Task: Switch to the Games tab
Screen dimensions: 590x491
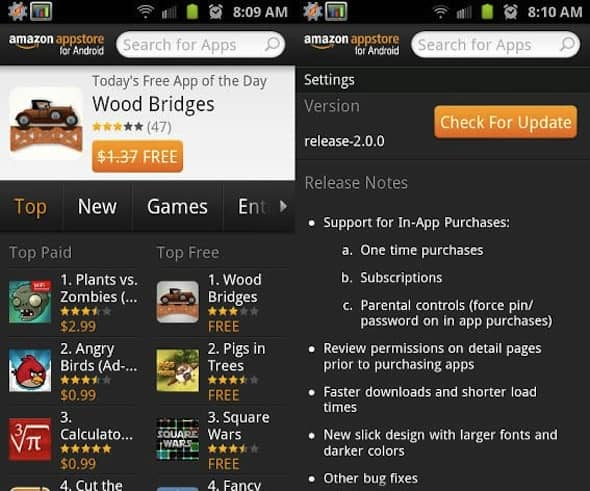Action: [x=177, y=207]
